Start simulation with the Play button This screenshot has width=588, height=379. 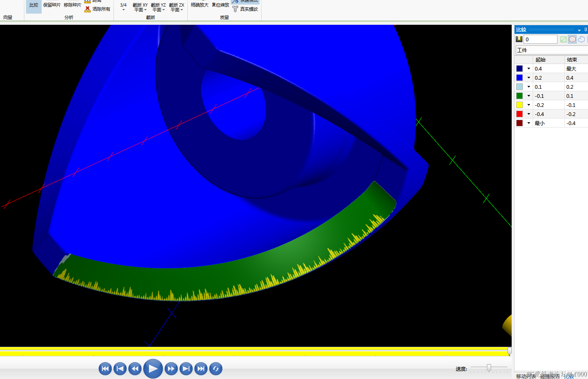coord(153,369)
